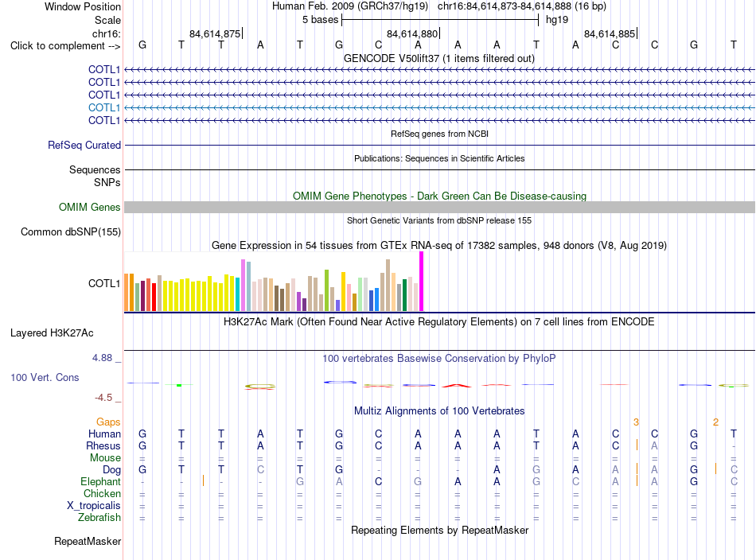
Task: Select the Dog alignment row label
Action: [x=111, y=470]
